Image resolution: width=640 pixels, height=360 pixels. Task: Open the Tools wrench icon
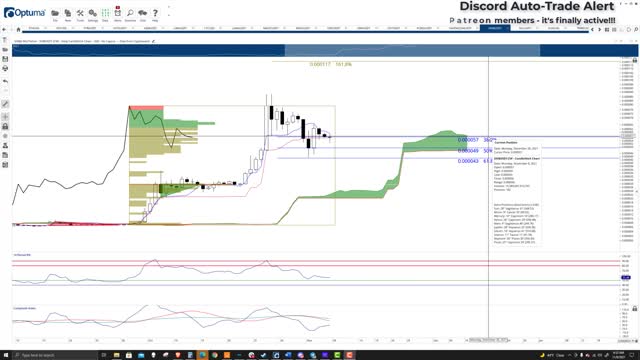(x=80, y=13)
